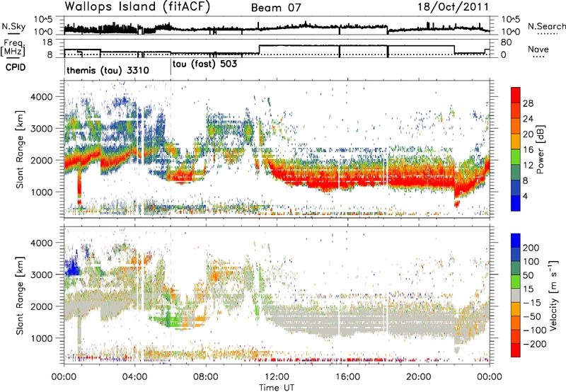Click the 'N.Search' legend label

[x=547, y=26]
